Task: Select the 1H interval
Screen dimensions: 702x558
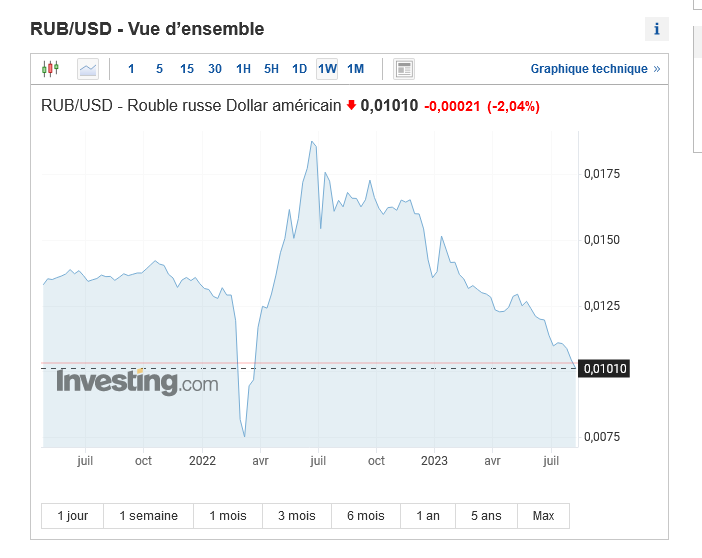Action: click(x=243, y=69)
